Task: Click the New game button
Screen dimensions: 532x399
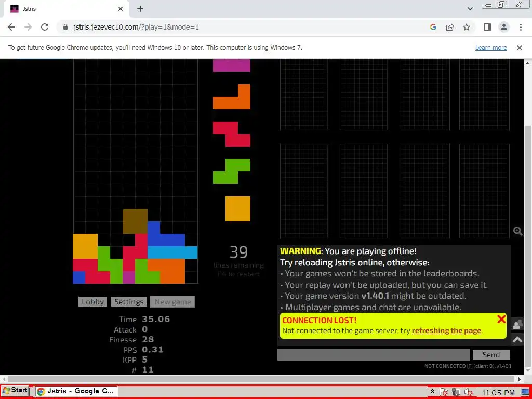Action: click(172, 302)
